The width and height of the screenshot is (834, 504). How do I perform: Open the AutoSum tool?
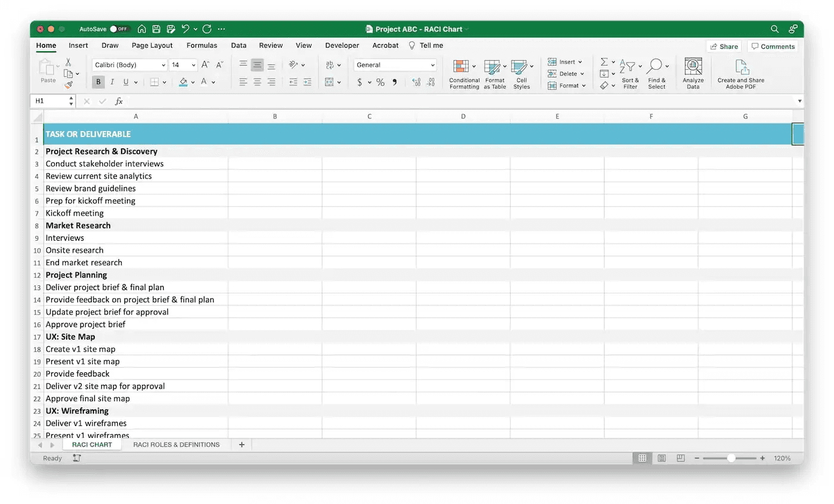coord(605,61)
